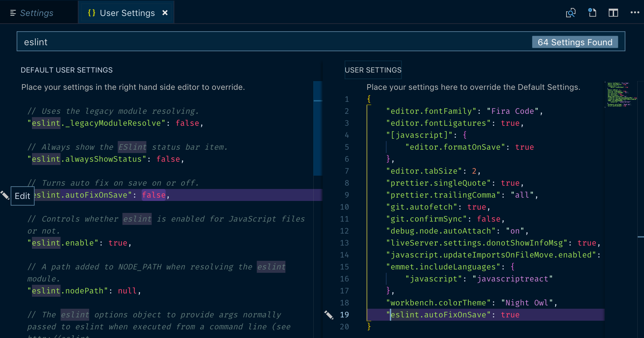This screenshot has width=644, height=338.
Task: Click the "eslint.nodePath" default setting
Action: [x=84, y=291]
